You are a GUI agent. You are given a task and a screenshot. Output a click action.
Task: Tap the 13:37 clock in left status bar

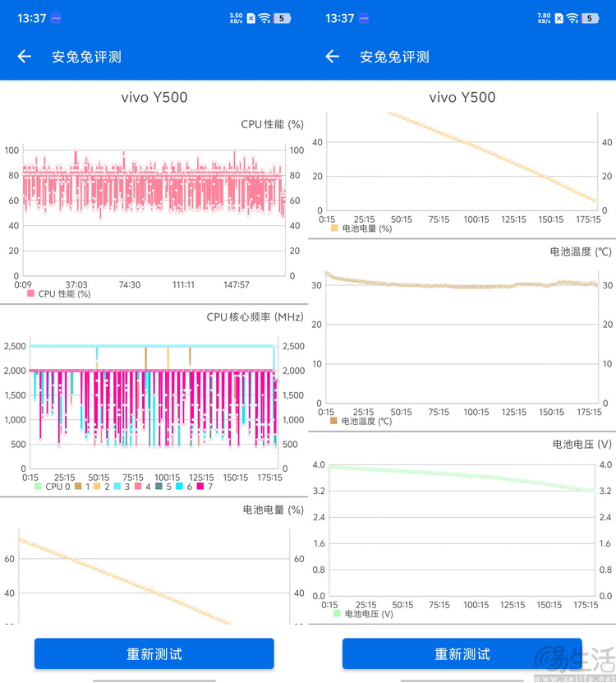pos(32,18)
